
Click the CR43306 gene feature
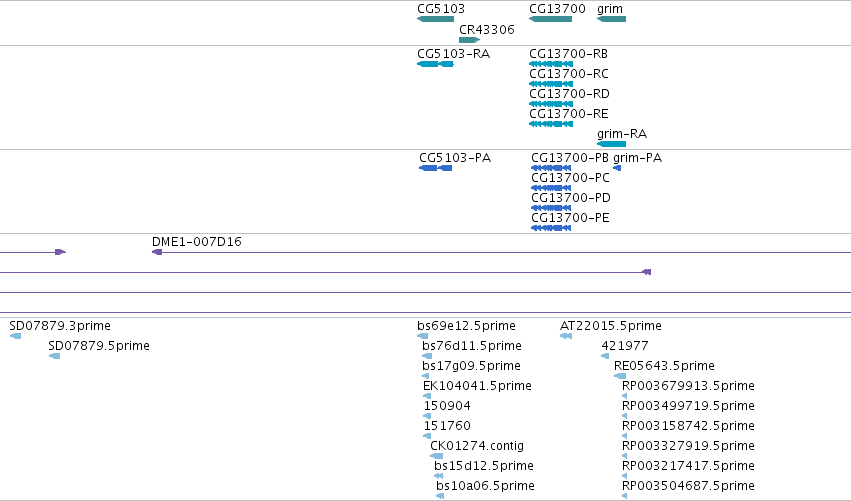pyautogui.click(x=469, y=40)
